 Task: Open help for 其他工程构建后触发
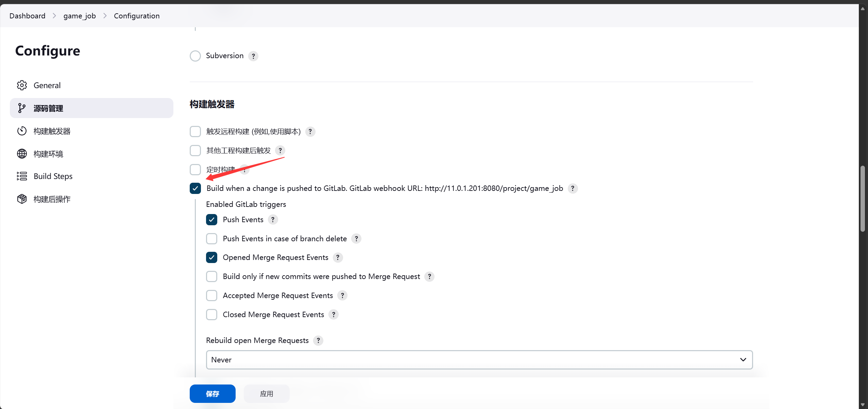coord(280,150)
